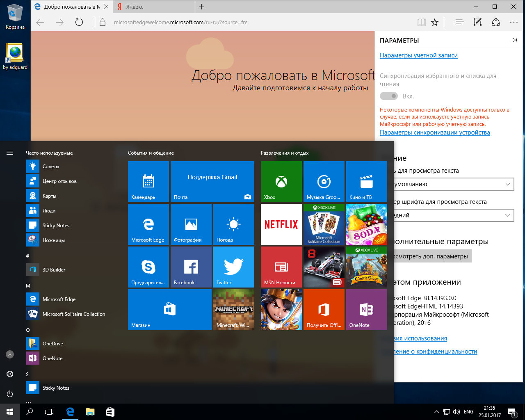Screen dimensions: 525x420
Task: Open the reading font size dropdown
Action: click(454, 215)
